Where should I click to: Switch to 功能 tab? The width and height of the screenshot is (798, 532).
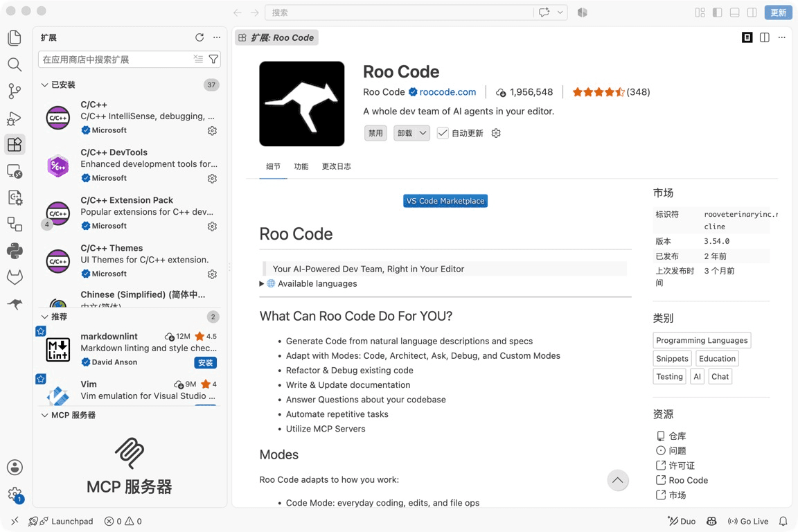pos(301,166)
